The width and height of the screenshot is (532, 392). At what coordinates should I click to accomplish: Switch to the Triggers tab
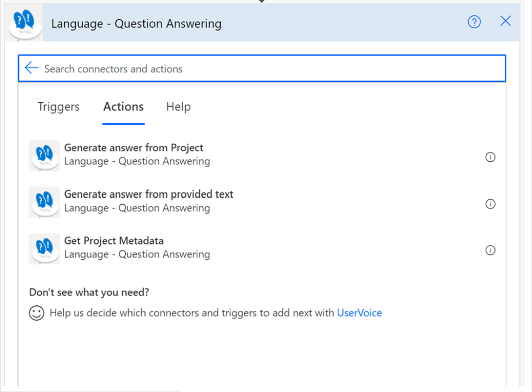coord(58,107)
